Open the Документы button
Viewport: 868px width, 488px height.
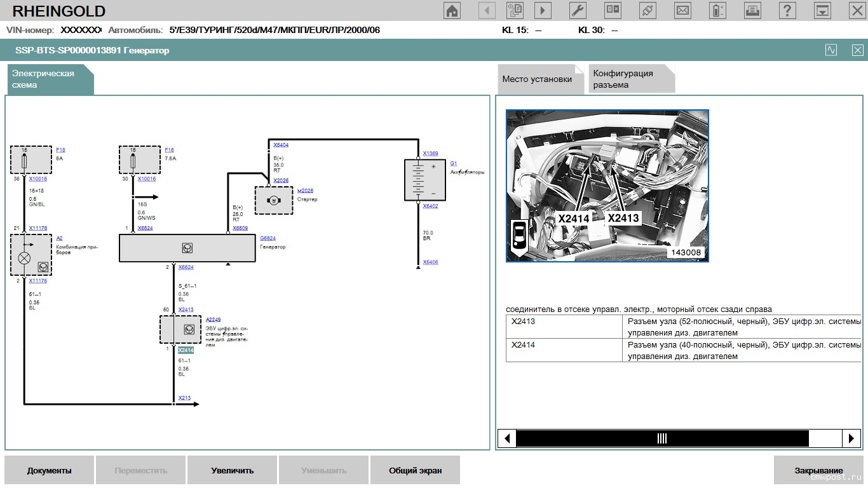pos(50,471)
